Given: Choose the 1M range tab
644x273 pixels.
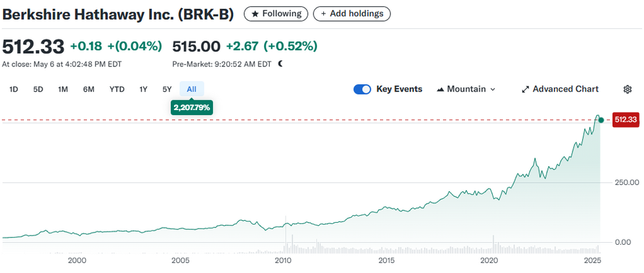Looking at the screenshot, I should click(x=63, y=89).
